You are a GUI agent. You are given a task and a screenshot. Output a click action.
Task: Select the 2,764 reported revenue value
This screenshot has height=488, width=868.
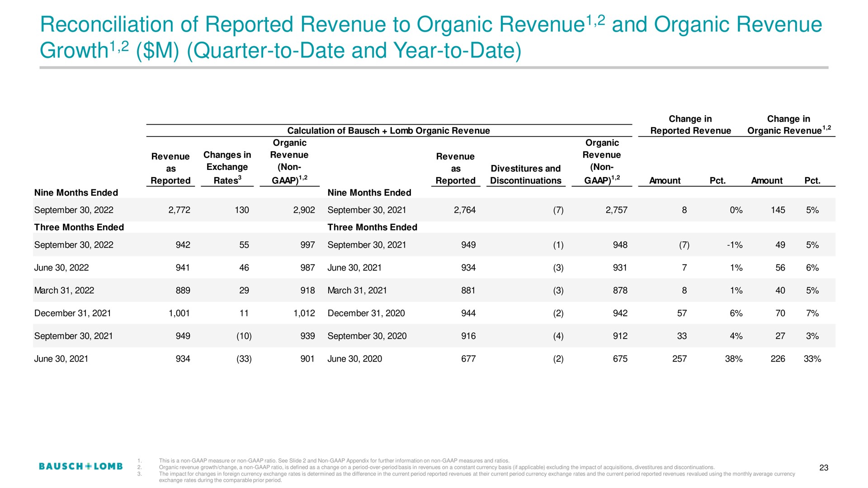[465, 210]
